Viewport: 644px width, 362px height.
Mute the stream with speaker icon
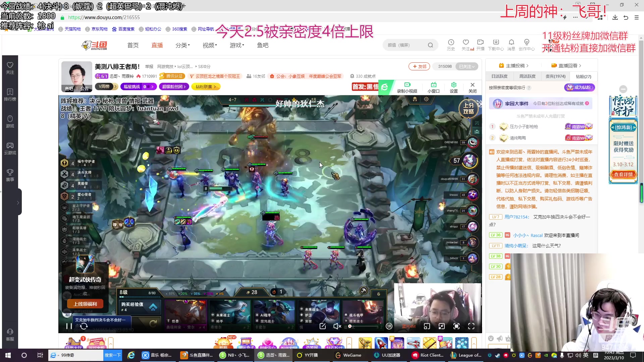click(x=337, y=326)
